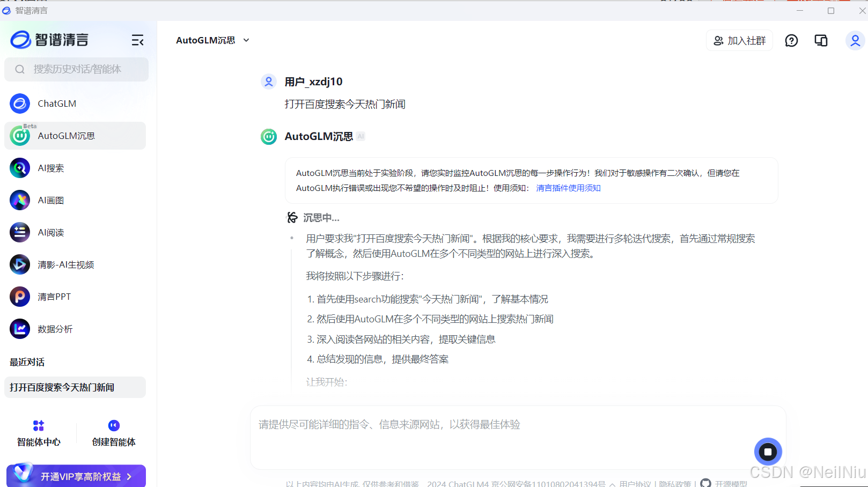Image resolution: width=868 pixels, height=487 pixels.
Task: Open the 智能体中心 button label
Action: (39, 442)
